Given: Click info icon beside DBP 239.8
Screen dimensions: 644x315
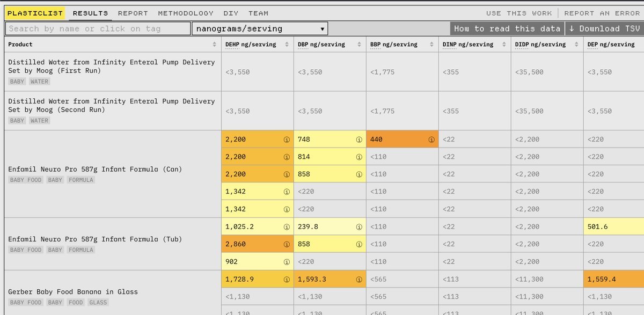Looking at the screenshot, I should point(358,227).
